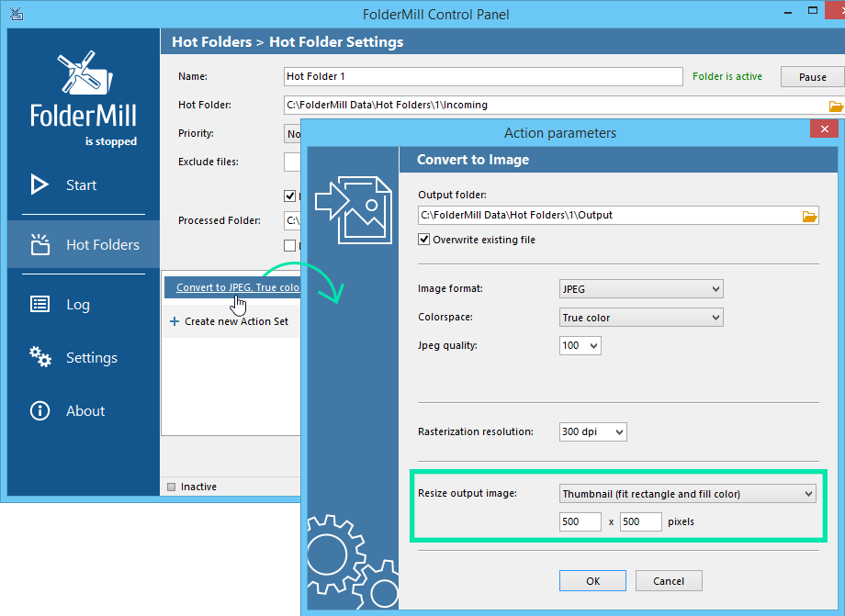This screenshot has width=845, height=616.
Task: Open the Jpeg quality 100 dropdown
Action: pos(580,345)
